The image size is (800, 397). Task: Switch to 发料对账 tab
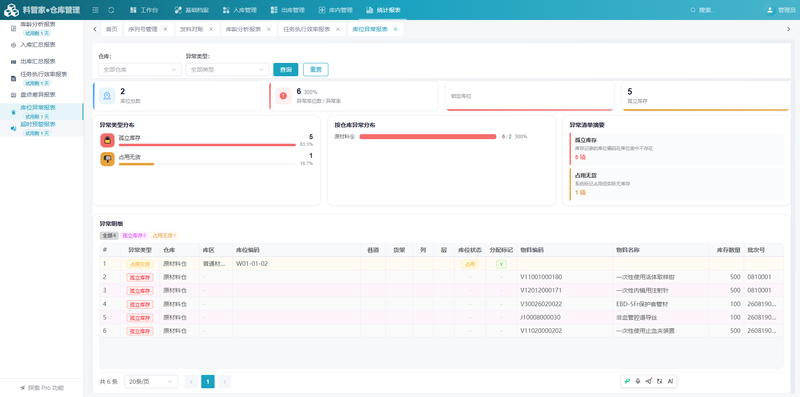[192, 30]
